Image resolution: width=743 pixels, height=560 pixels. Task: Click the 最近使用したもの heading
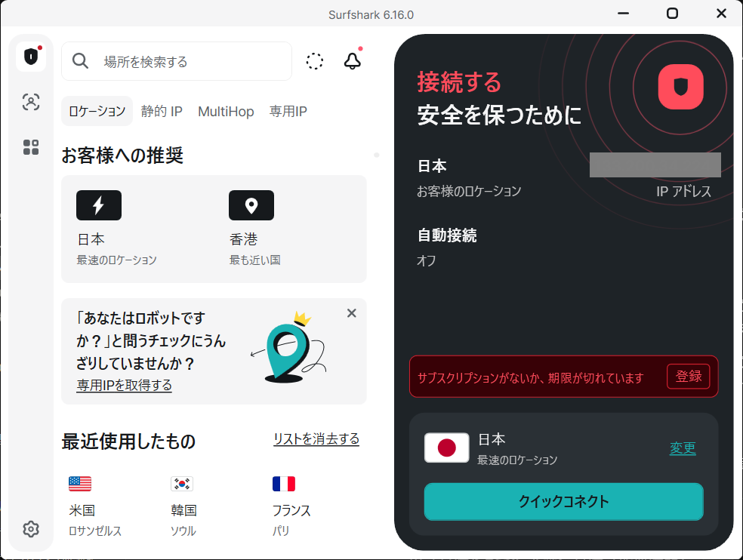coord(128,441)
